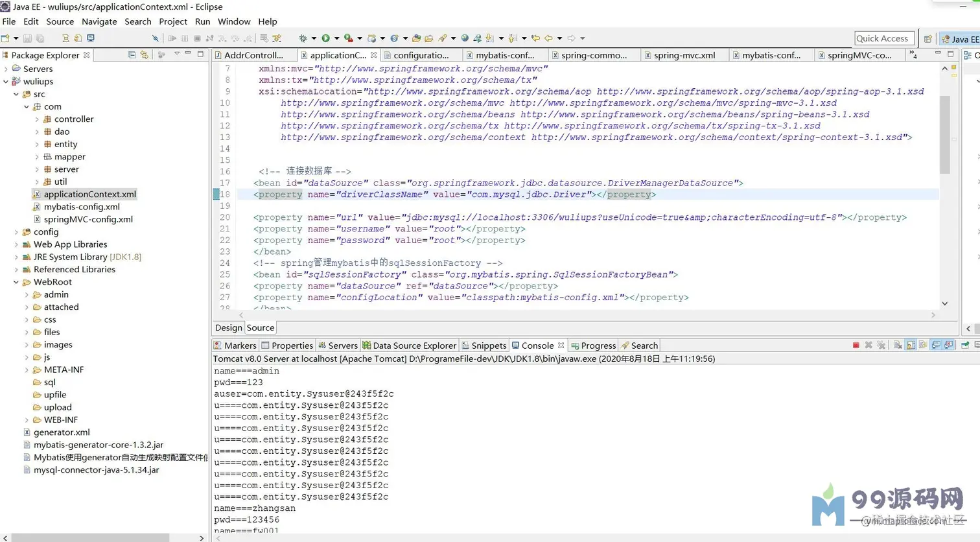This screenshot has width=980, height=542.
Task: Expand the Servers project node
Action: tap(6, 69)
